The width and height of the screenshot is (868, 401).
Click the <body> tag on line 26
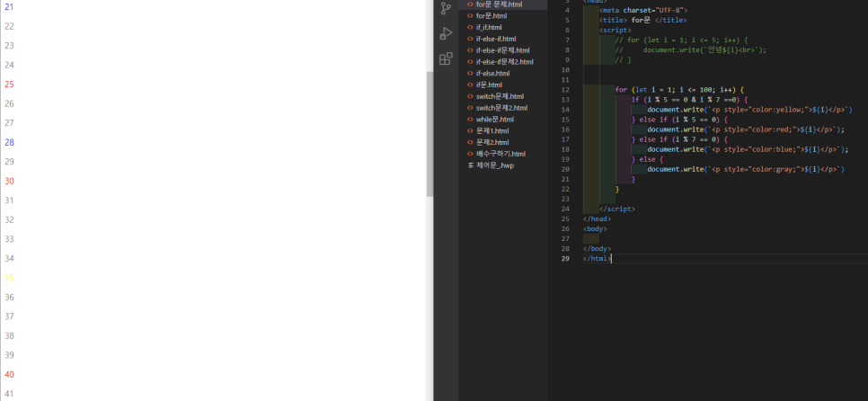(595, 228)
